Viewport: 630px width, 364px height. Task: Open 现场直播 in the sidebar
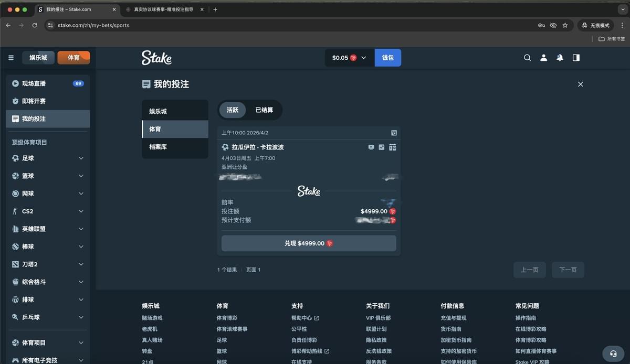tap(48, 83)
